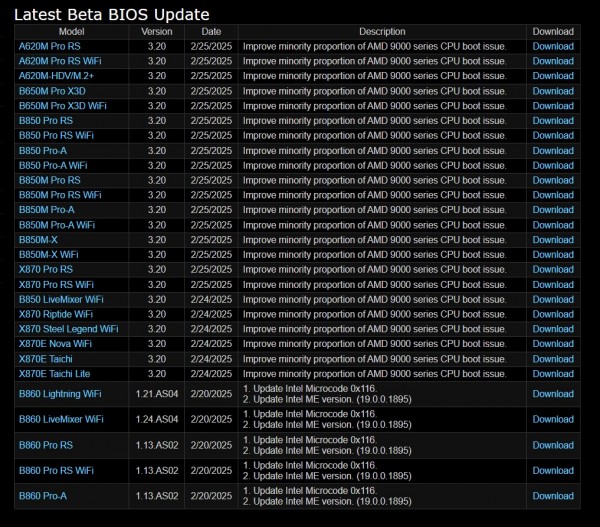Download BIOS for B850 Pro RS
The width and height of the screenshot is (600, 527).
point(552,121)
